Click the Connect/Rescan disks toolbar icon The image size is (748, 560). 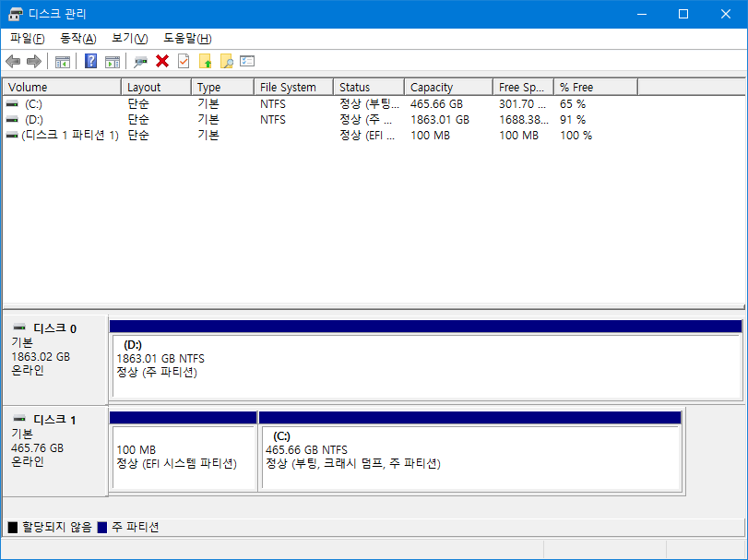click(141, 62)
